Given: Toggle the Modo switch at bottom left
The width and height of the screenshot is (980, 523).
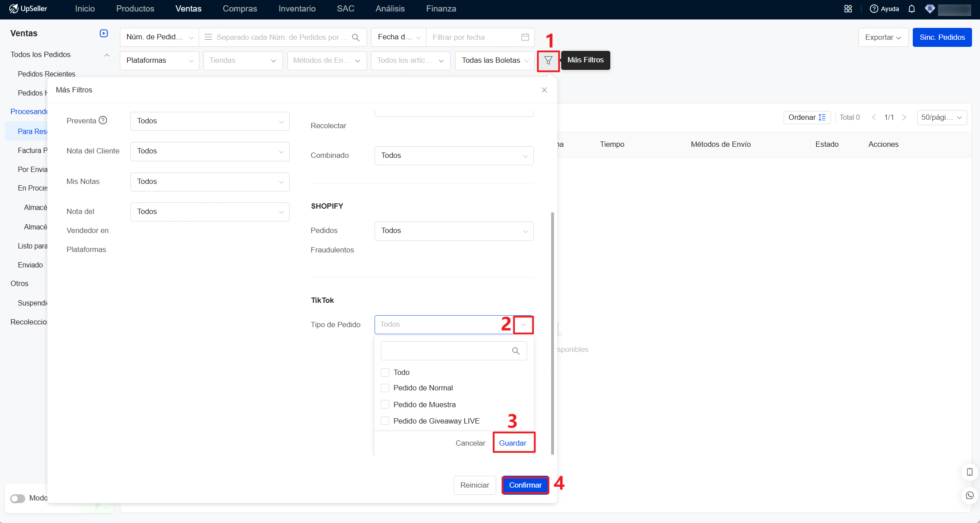Looking at the screenshot, I should tap(18, 499).
